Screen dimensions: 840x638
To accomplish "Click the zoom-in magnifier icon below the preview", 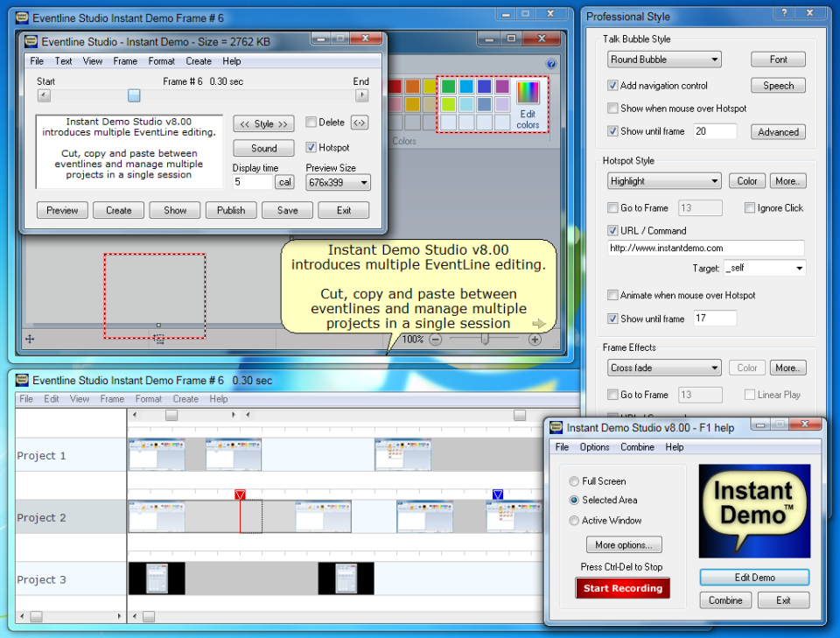I will (534, 338).
